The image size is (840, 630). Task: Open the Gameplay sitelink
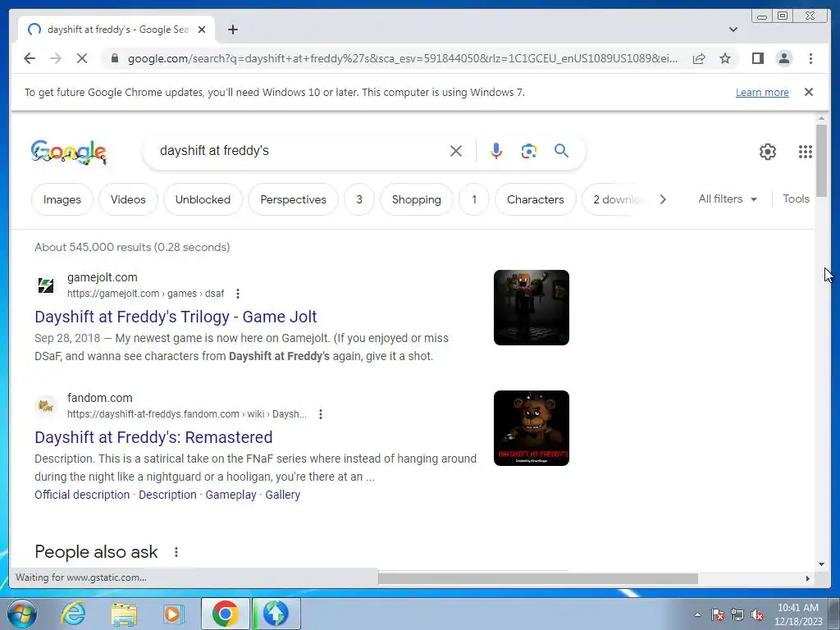pos(231,495)
